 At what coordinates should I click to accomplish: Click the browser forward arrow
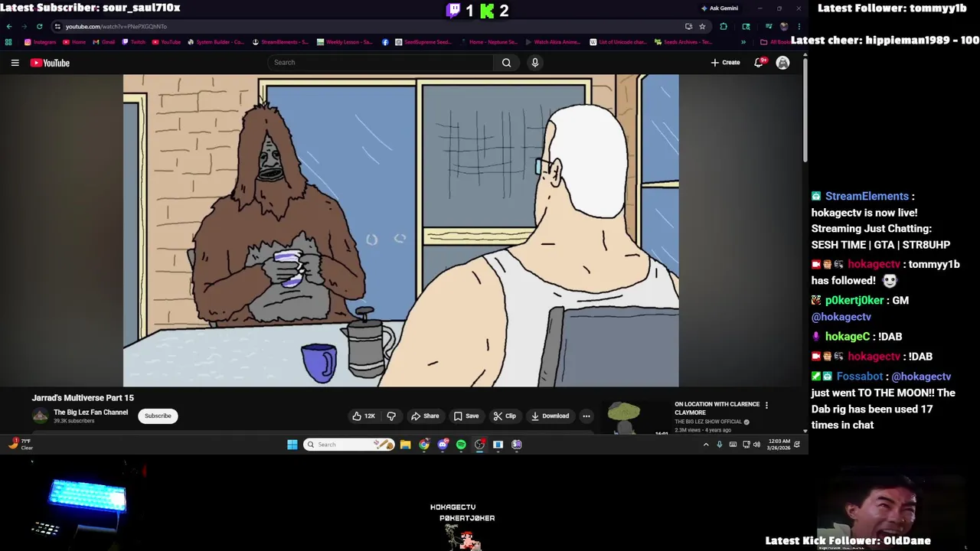click(24, 26)
